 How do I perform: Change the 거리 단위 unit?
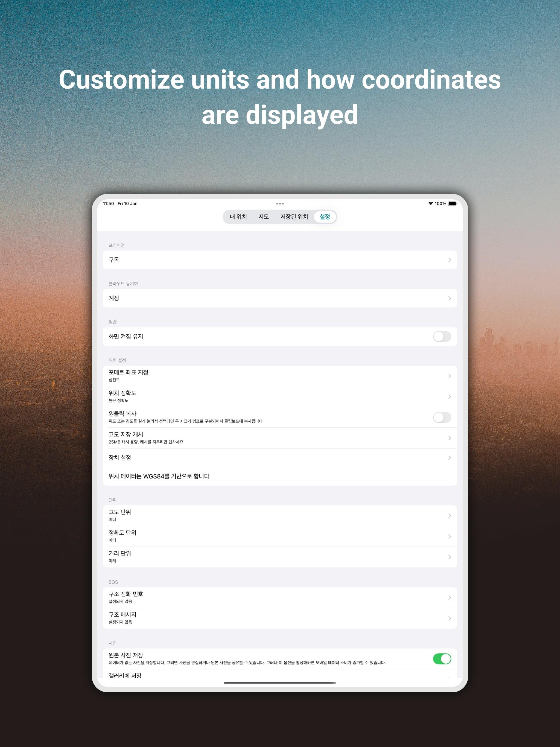(280, 557)
